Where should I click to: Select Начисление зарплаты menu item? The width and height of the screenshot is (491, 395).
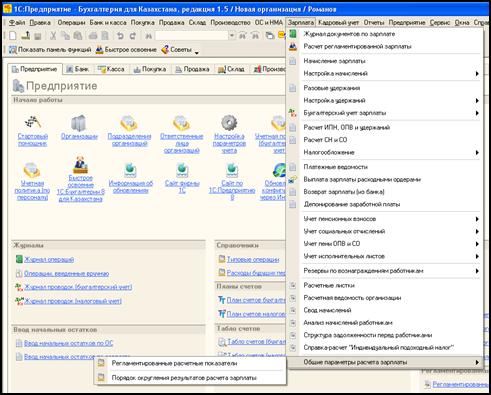[385, 61]
